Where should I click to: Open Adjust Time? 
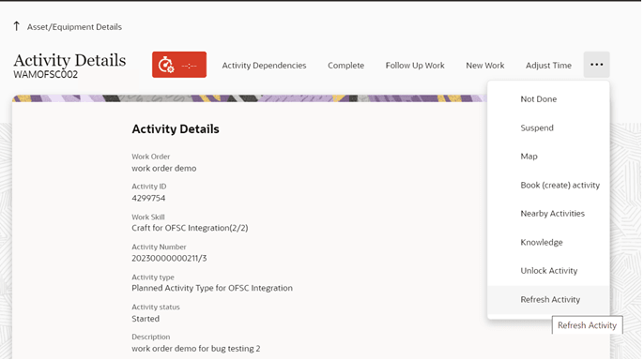point(548,66)
